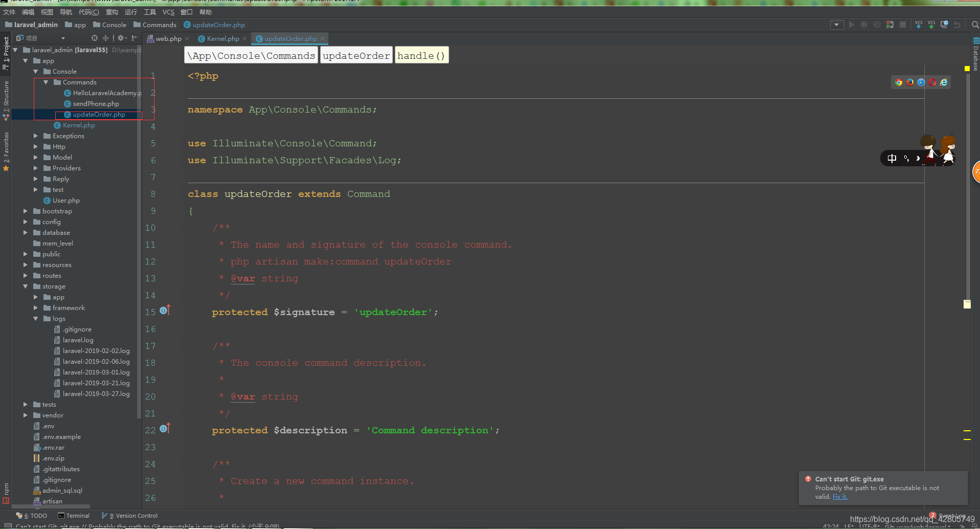Open the 帮助 menu

[x=205, y=12]
